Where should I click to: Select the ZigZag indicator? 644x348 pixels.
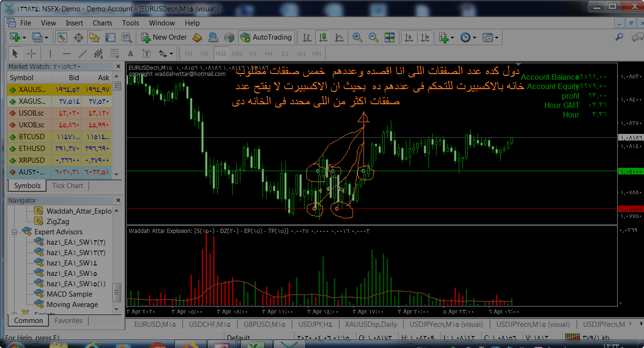(58, 221)
